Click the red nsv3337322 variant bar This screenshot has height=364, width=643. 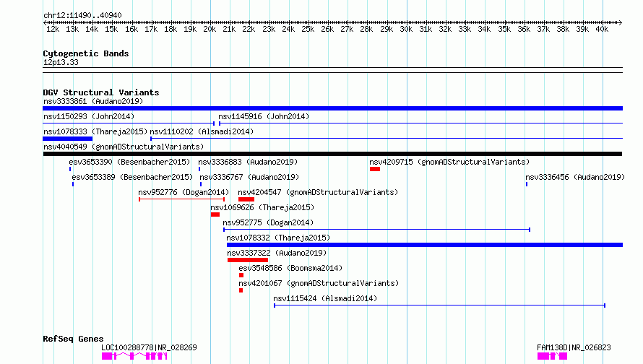click(x=248, y=260)
